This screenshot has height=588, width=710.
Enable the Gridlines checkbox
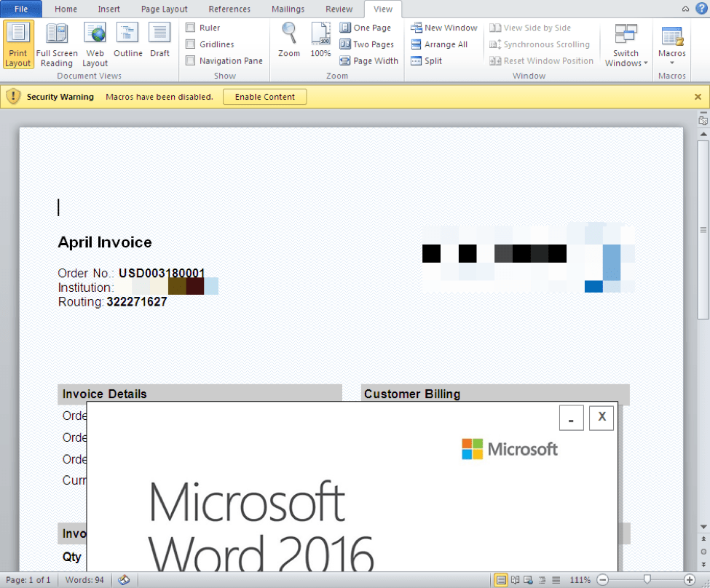tap(191, 44)
